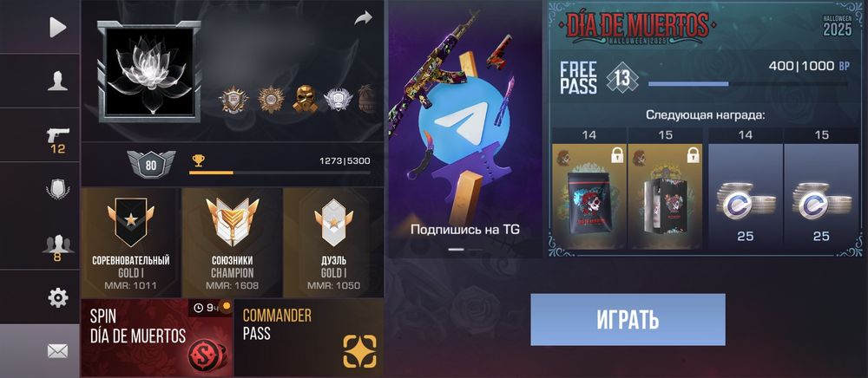Open the profile silhouette sidebar icon

tap(57, 81)
